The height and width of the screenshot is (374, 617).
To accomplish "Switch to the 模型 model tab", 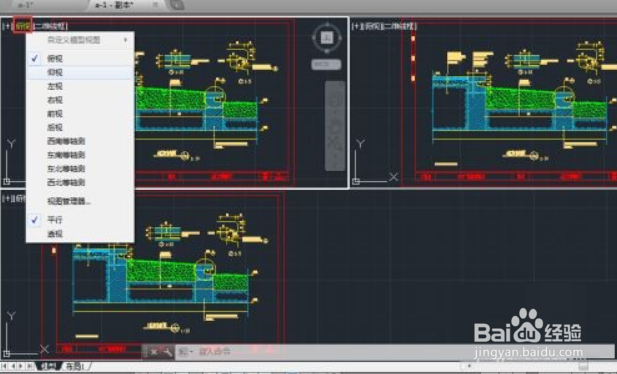I will pyautogui.click(x=48, y=366).
